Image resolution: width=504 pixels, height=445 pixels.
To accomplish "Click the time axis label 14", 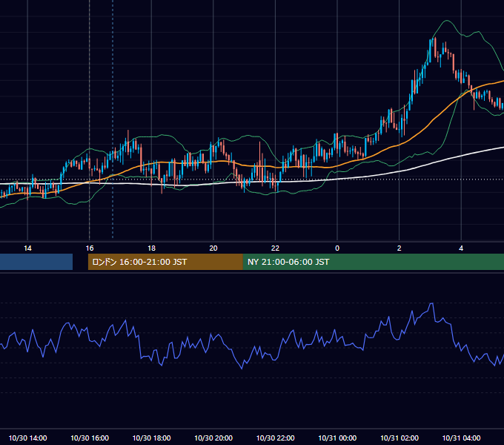I will [x=27, y=248].
